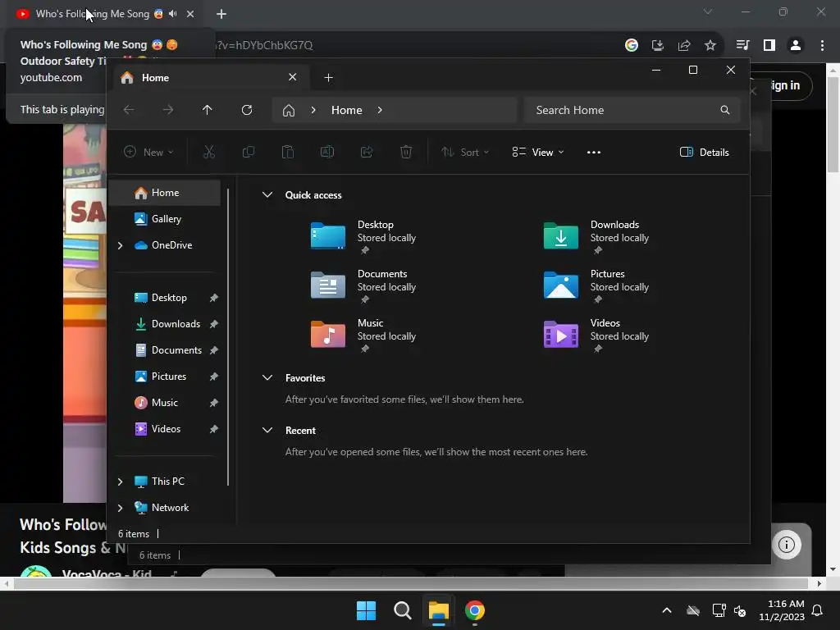Click the Paste clipboard icon in toolbar
The height and width of the screenshot is (630, 840).
[x=288, y=152]
